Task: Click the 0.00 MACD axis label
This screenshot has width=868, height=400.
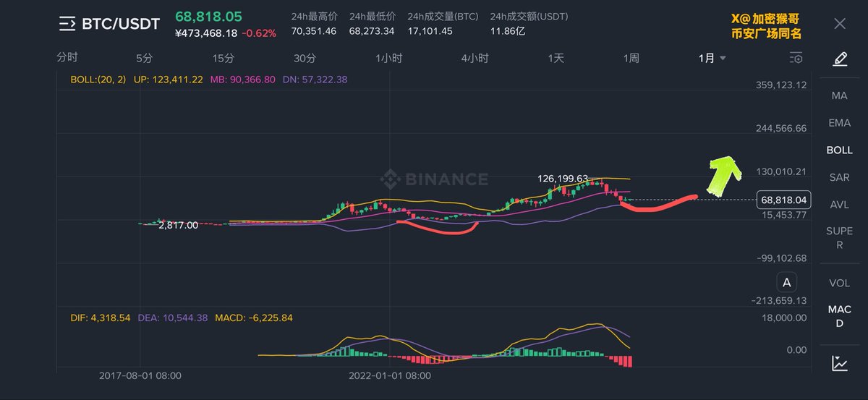Action: pyautogui.click(x=796, y=350)
